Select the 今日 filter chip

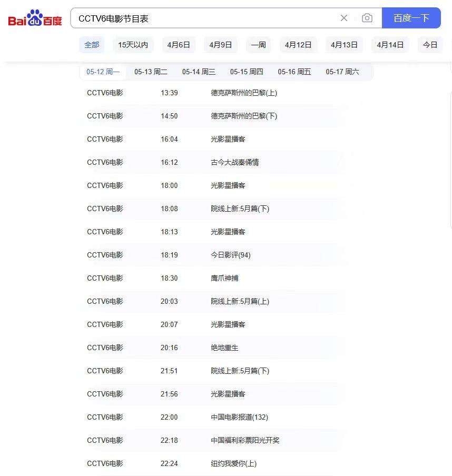(430, 45)
